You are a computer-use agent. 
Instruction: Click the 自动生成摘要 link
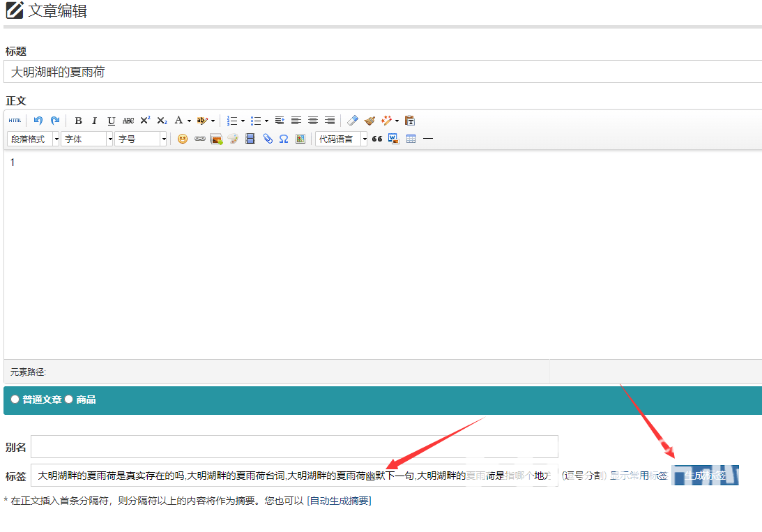(x=340, y=501)
